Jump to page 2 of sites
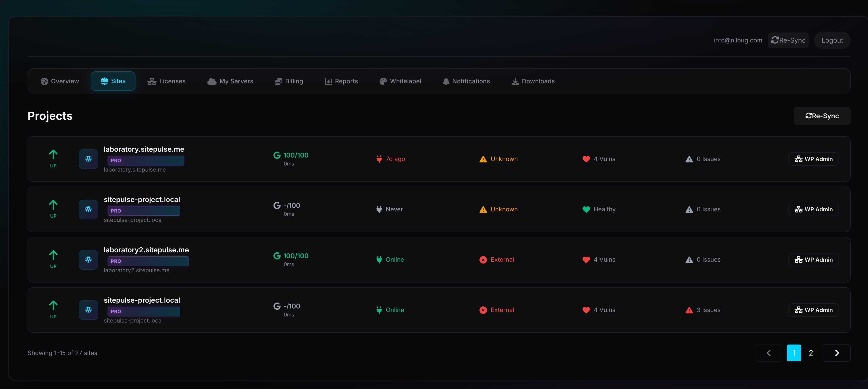 [811, 353]
